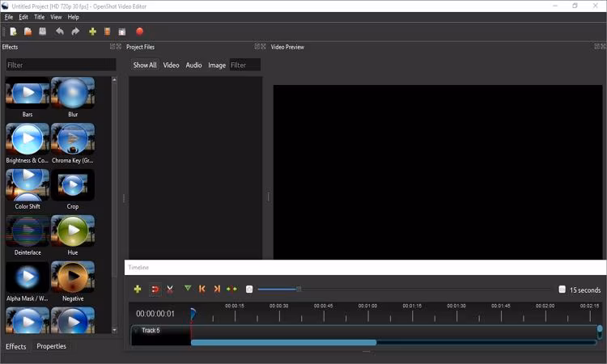Viewport: 607px width, 364px height.
Task: Open the File menu
Action: point(9,17)
